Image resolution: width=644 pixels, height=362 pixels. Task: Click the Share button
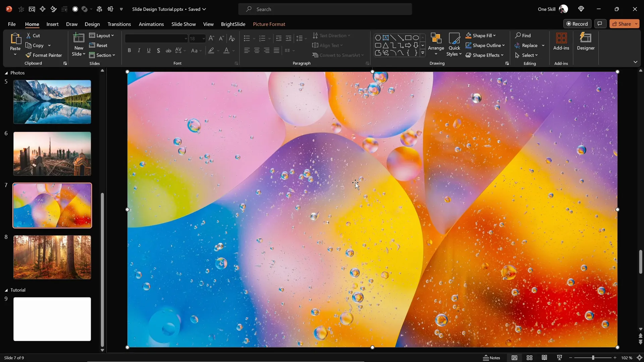(623, 23)
